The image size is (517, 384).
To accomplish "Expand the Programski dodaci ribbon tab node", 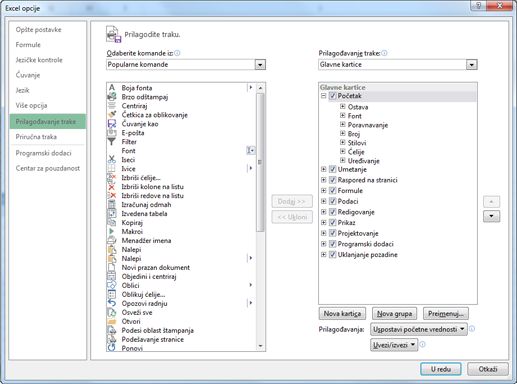I will click(323, 244).
